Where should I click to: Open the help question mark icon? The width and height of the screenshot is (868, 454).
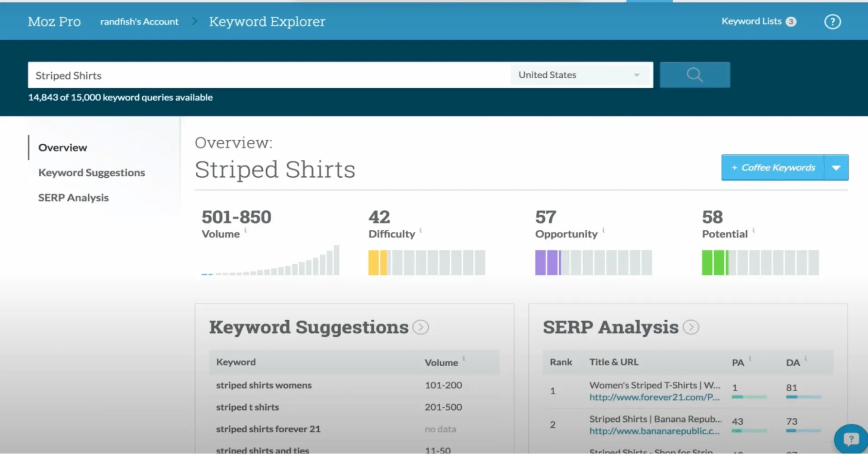point(832,21)
